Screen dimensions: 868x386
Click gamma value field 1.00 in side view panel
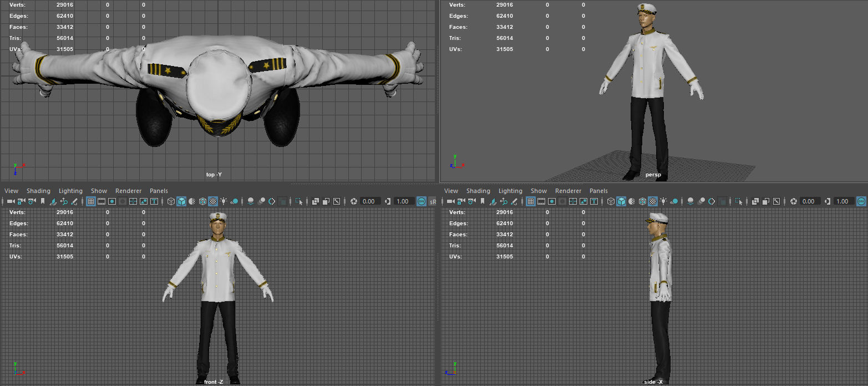tap(844, 201)
